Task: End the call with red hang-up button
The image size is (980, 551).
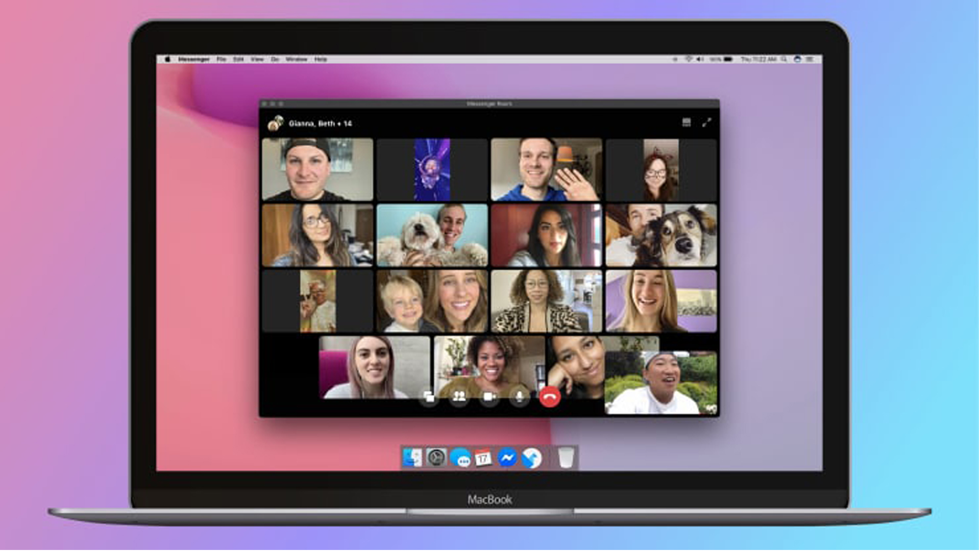Action: pyautogui.click(x=549, y=397)
